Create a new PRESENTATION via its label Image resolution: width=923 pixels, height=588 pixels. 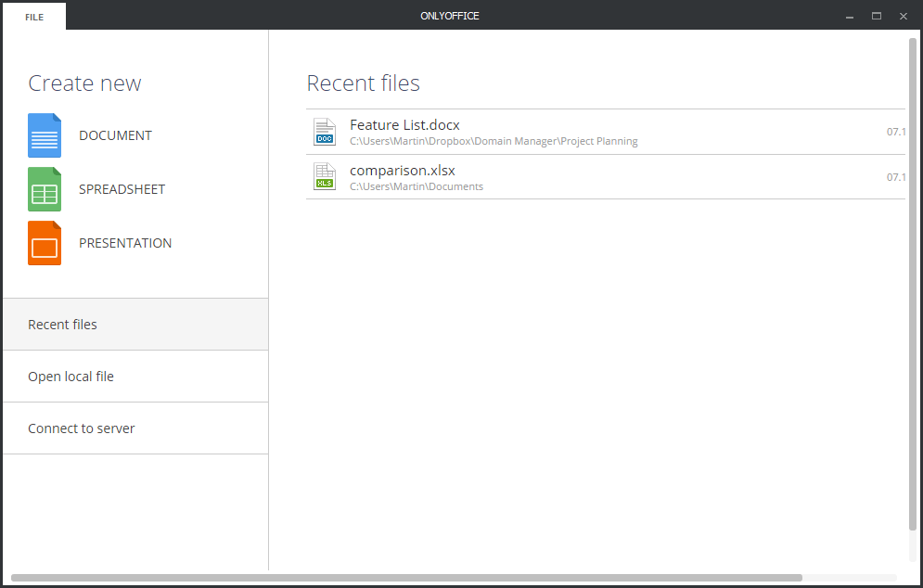(125, 243)
